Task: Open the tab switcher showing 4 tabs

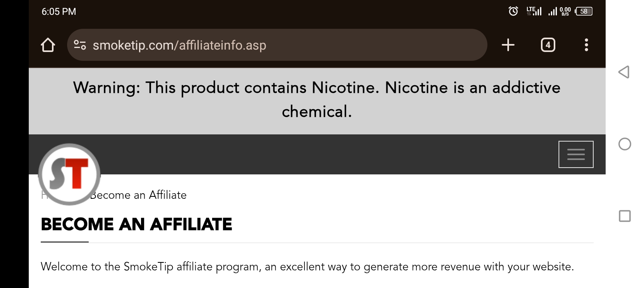Action: [x=548, y=45]
